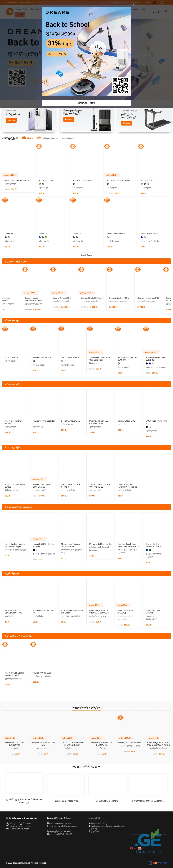Image resolution: width=173 pixels, height=868 pixels.
Task: Close the Dreame Back to School popup
Action: coord(134,4)
